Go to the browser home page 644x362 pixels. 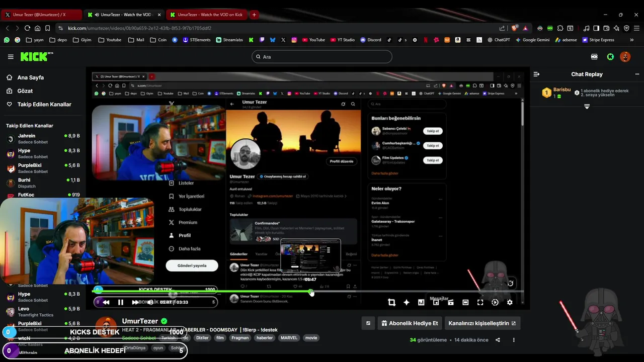click(37, 28)
